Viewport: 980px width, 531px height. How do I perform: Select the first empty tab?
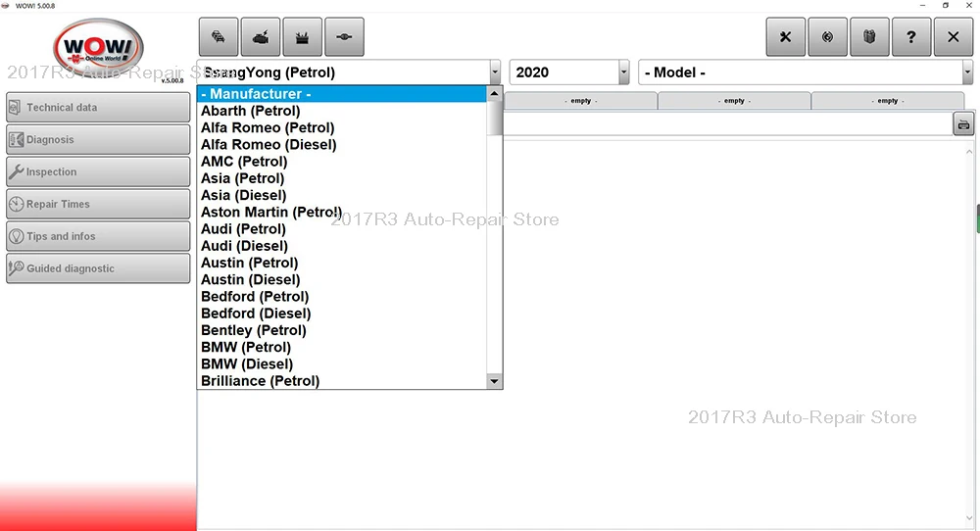[x=580, y=101]
